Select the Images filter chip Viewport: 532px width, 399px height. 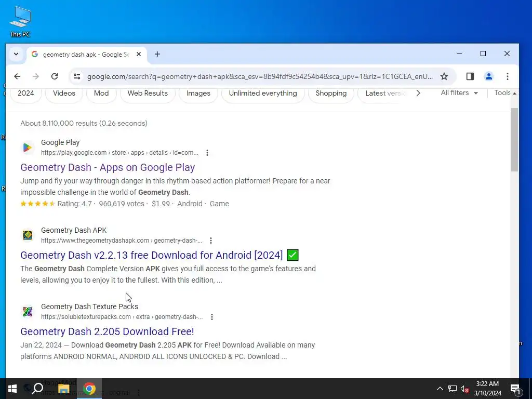(198, 94)
